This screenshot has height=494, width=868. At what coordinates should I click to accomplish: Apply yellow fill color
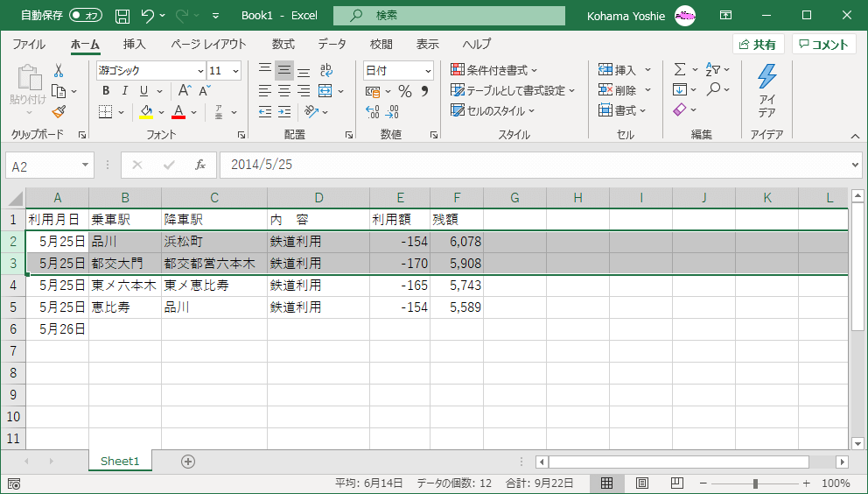146,112
